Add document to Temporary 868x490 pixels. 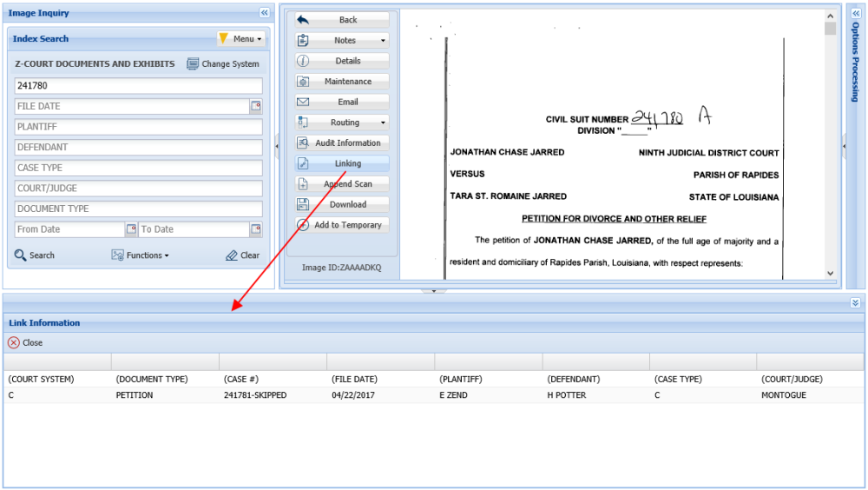coord(341,225)
